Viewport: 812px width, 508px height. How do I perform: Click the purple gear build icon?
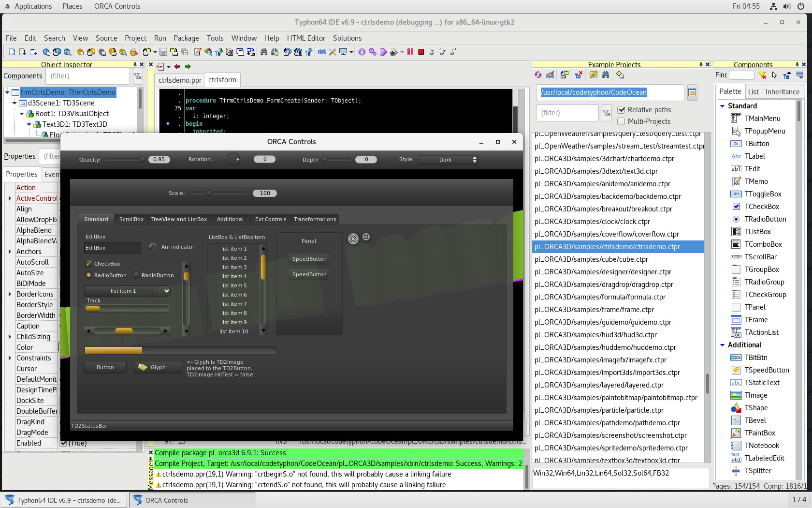click(x=362, y=52)
